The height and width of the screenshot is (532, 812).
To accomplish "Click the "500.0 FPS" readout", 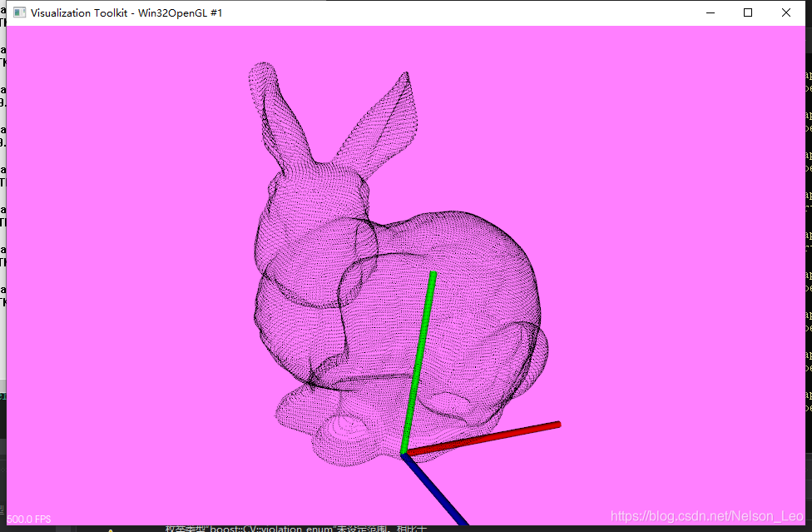I will pyautogui.click(x=29, y=519).
